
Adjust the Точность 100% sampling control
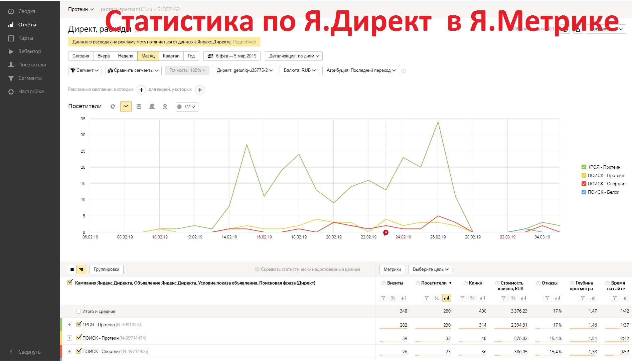(x=187, y=70)
